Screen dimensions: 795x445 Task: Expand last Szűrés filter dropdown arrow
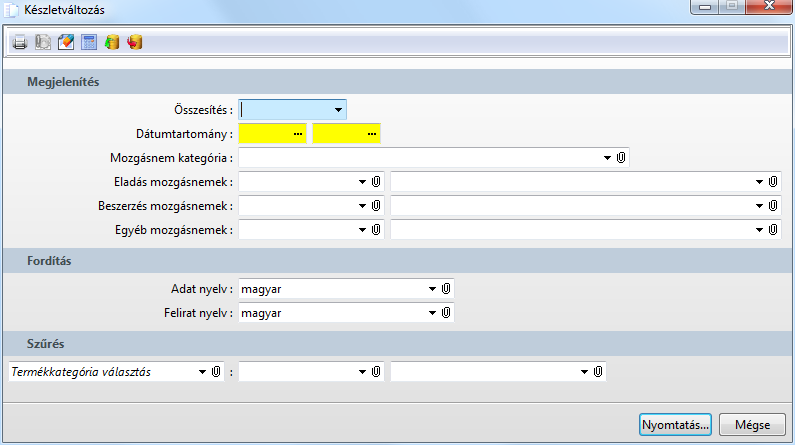[584, 372]
